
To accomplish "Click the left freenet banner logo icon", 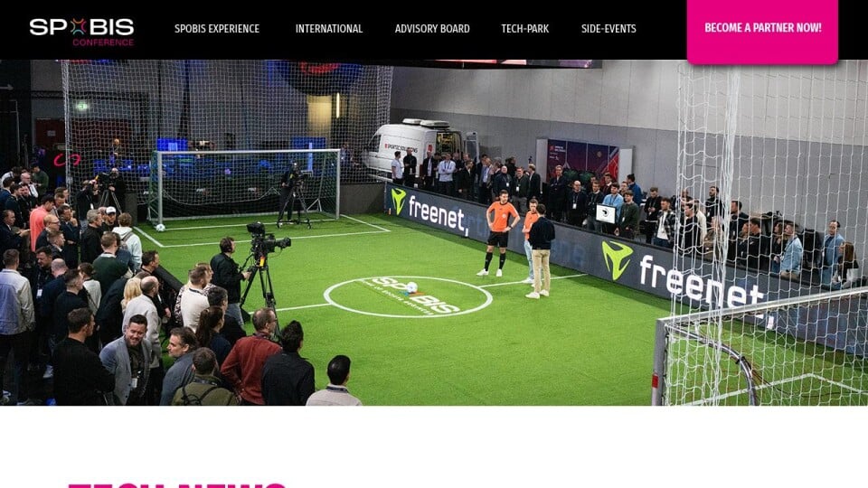I will tap(398, 202).
